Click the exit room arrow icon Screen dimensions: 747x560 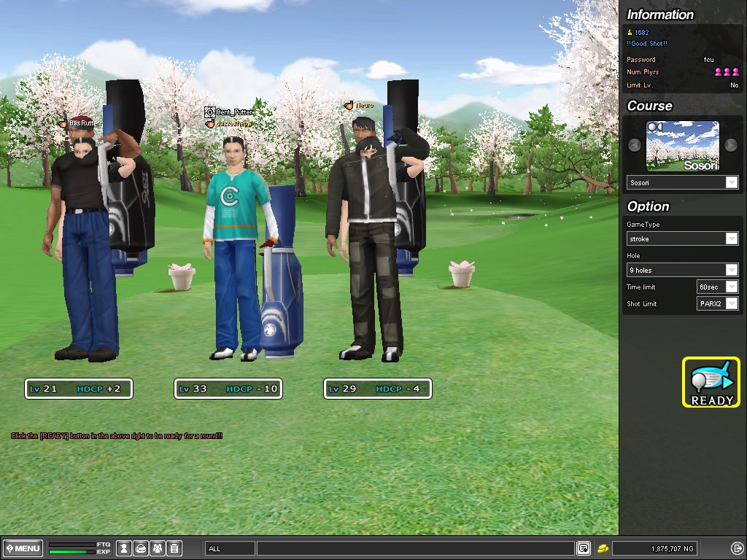coord(737,548)
